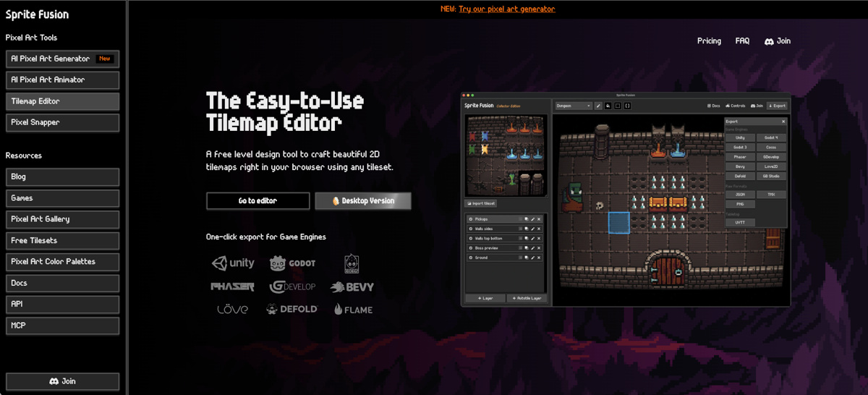Open the Games resource page
The image size is (868, 395).
[x=62, y=197]
